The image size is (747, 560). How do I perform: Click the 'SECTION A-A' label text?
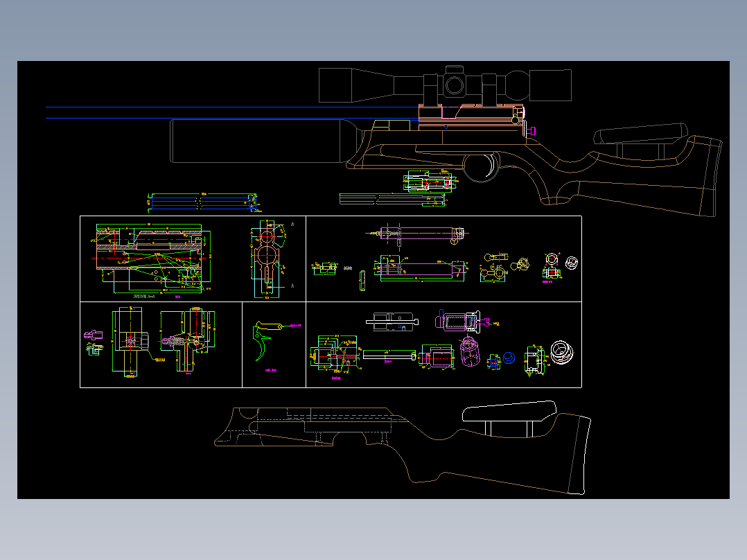tap(144, 297)
